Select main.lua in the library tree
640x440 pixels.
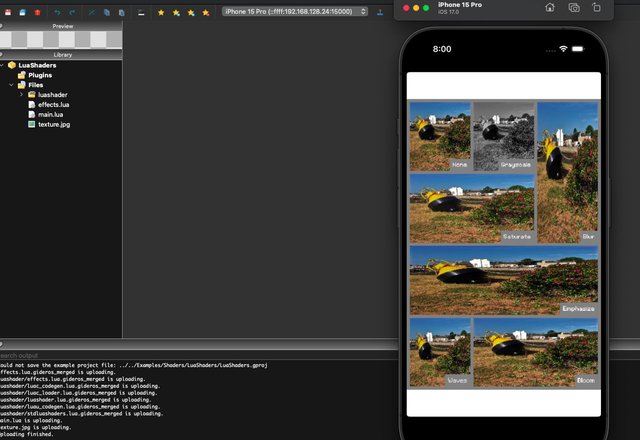pos(50,115)
